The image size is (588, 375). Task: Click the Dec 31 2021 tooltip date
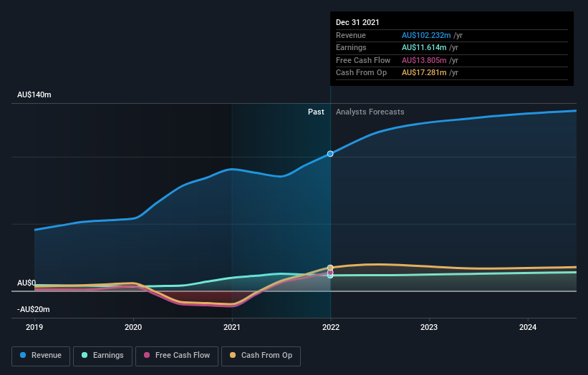(357, 22)
